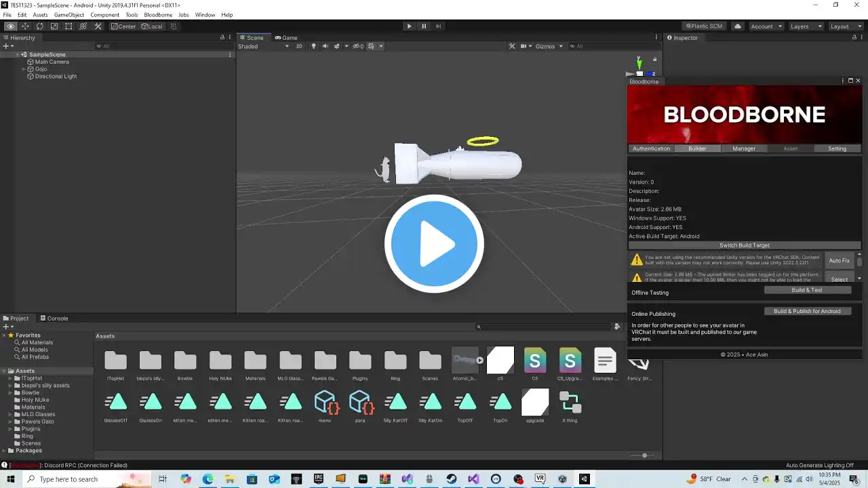Select the View (eye) tool
This screenshot has width=868, height=488.
coord(10,26)
